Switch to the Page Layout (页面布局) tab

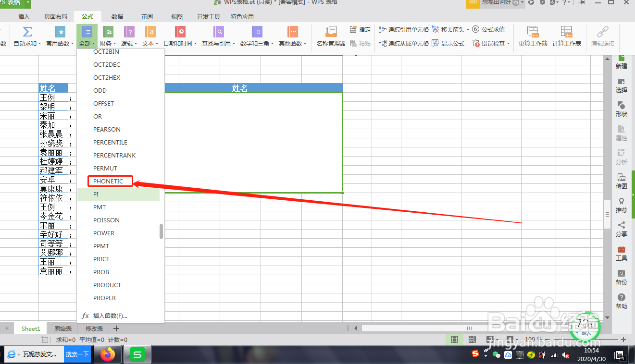click(56, 17)
